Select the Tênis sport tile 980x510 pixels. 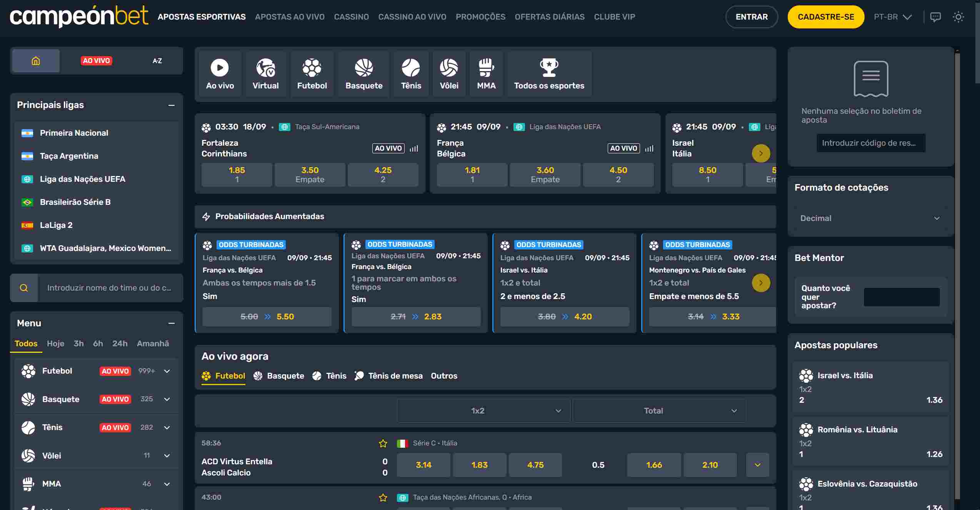pos(411,74)
